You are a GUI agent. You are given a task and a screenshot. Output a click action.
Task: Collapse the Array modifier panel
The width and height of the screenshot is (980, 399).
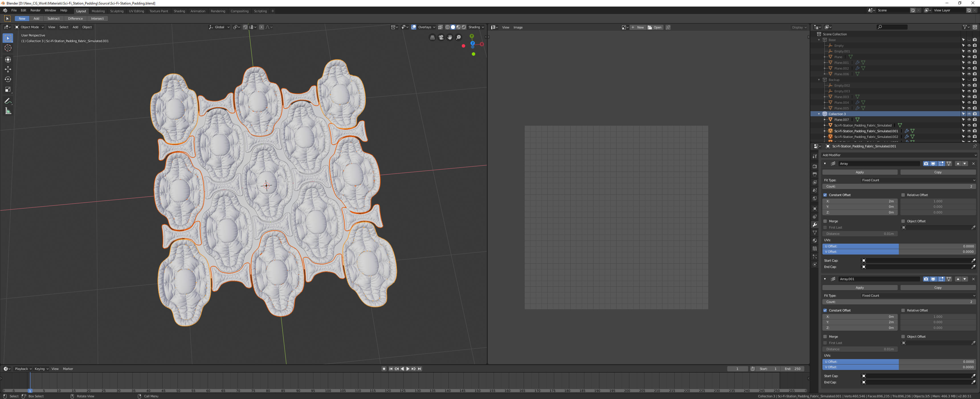(x=825, y=164)
